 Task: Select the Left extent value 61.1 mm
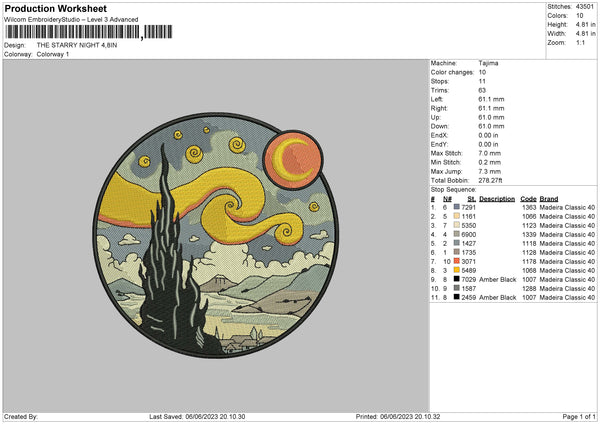pyautogui.click(x=491, y=99)
